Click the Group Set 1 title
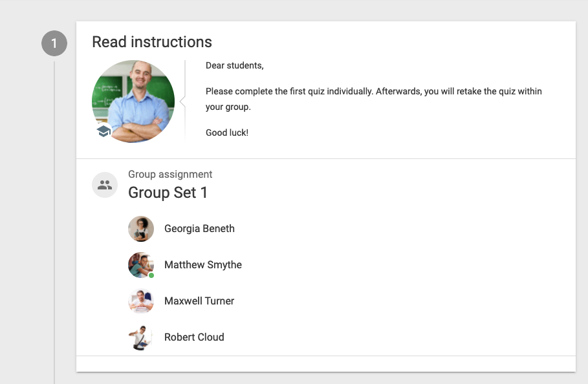 pyautogui.click(x=168, y=193)
